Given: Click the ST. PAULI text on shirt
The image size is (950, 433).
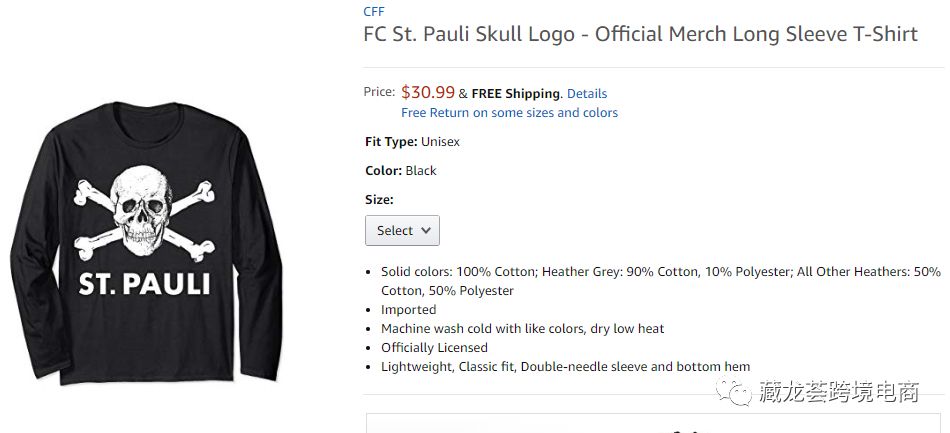Looking at the screenshot, I should coord(145,282).
